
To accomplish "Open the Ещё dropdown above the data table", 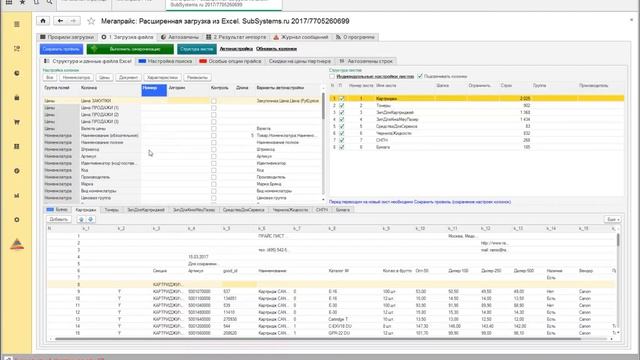I will (613, 220).
